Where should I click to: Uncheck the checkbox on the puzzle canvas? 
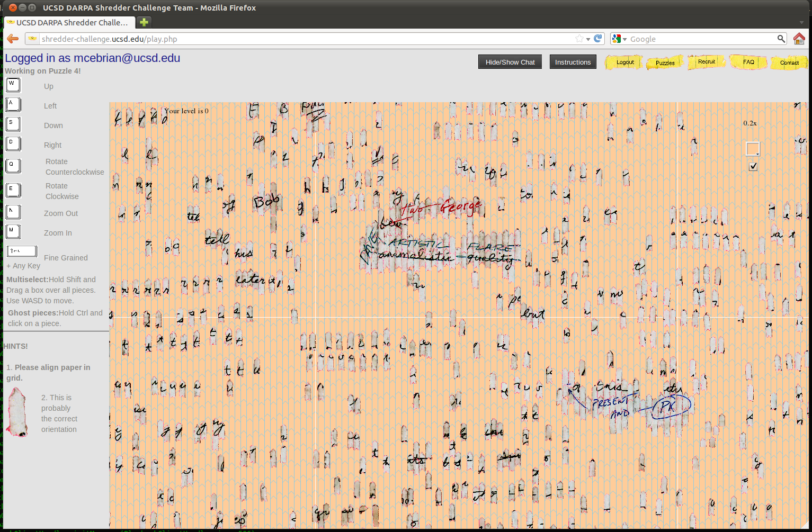pos(753,167)
